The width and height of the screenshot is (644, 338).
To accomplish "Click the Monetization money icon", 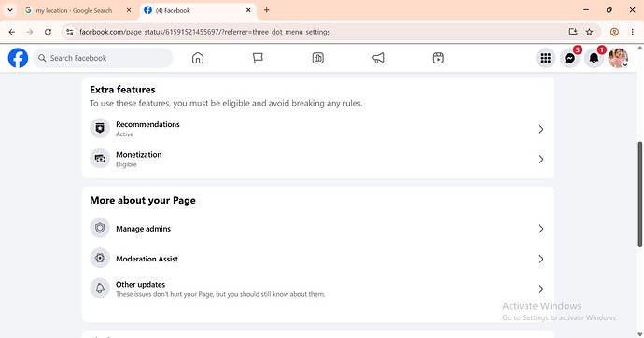I will 100,159.
